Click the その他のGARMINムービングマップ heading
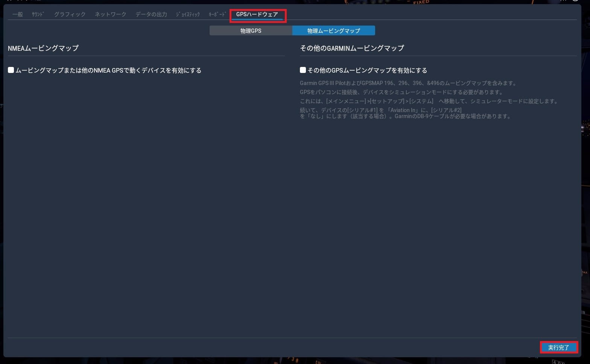Viewport: 590px width, 364px height. (x=352, y=48)
